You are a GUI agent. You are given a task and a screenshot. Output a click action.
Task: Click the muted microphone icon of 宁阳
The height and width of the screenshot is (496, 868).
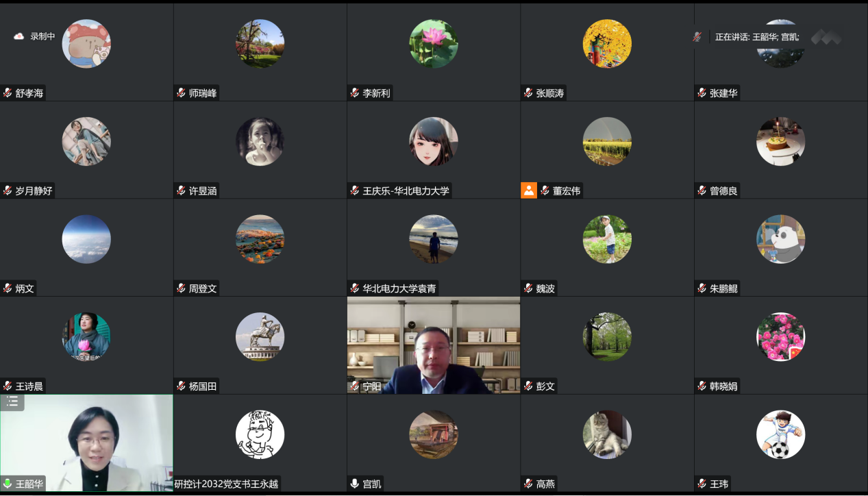[x=354, y=386]
